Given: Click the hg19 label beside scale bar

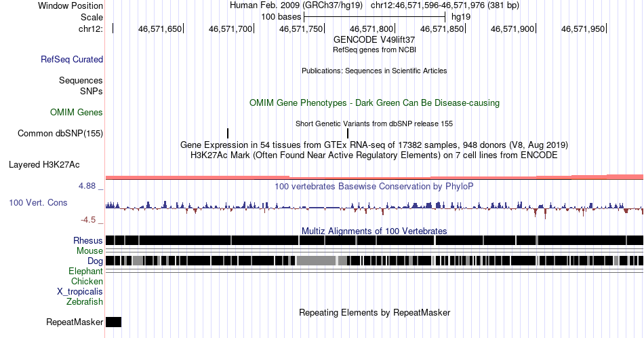Looking at the screenshot, I should (x=461, y=17).
